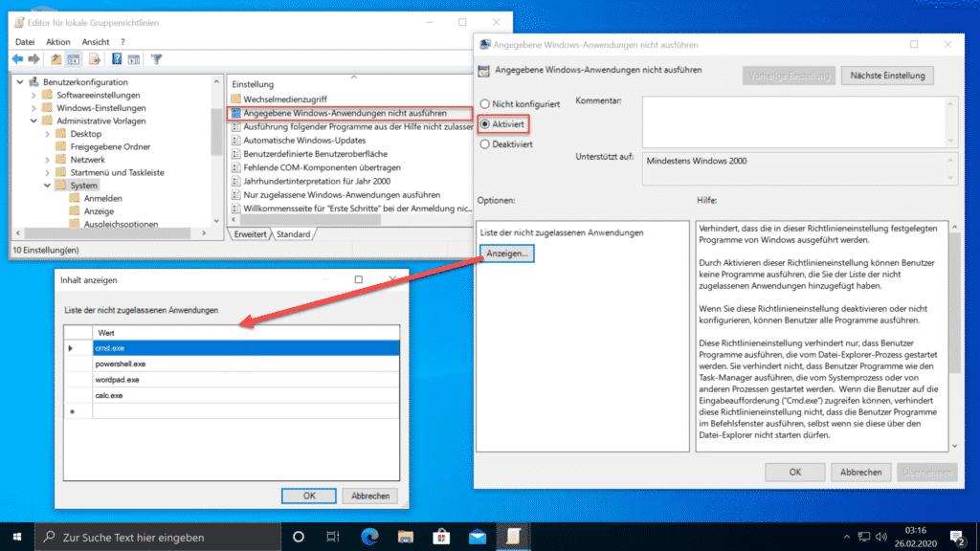Open the notification center icon
The height and width of the screenshot is (551, 980).
(x=957, y=537)
